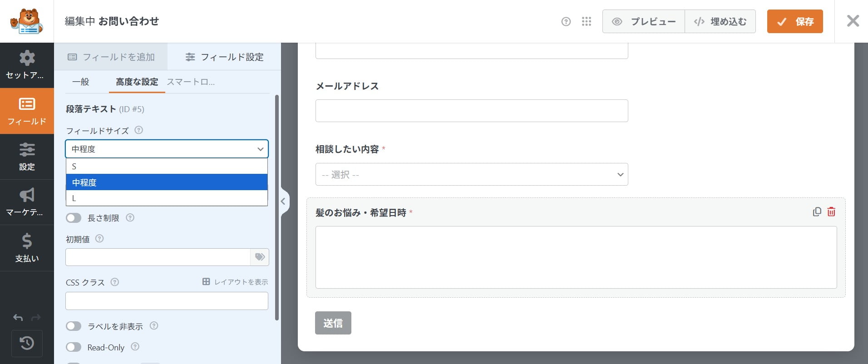
Task: Click the 段落テキスト (ID #5) heading
Action: coord(105,109)
